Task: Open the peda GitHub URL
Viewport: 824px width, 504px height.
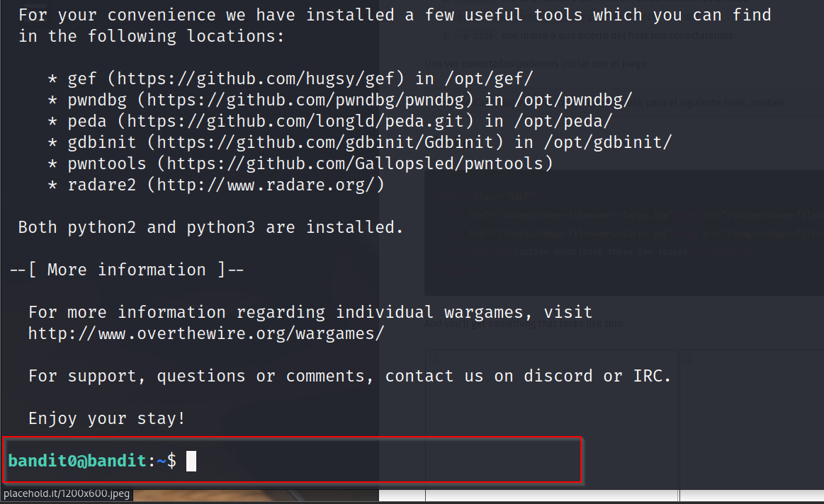Action: (295, 121)
